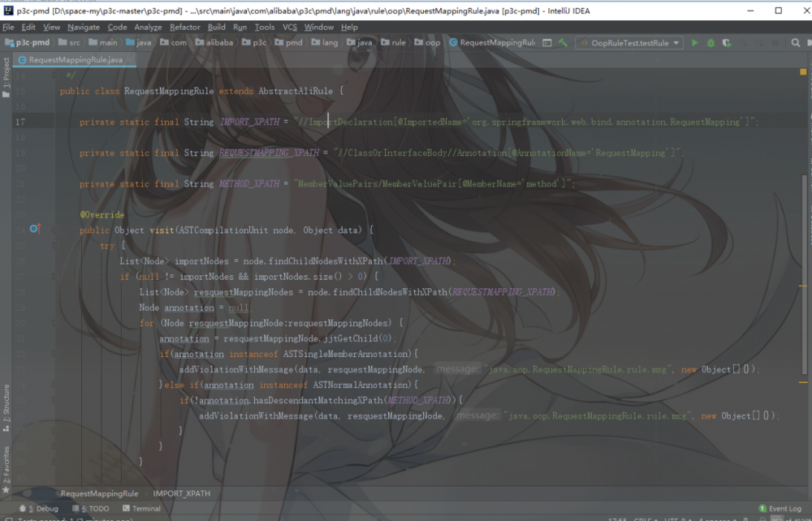Click the layout window icon before the hammer
The height and width of the screenshot is (521, 812).
tap(546, 43)
